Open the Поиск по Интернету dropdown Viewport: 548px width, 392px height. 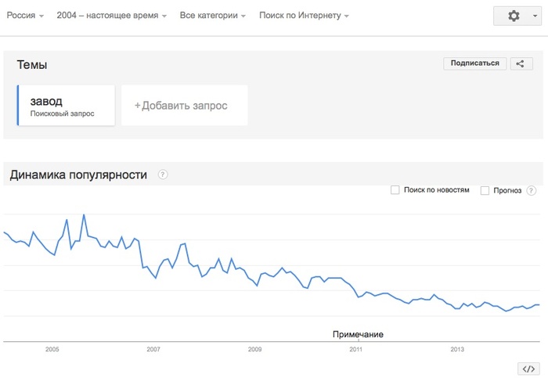click(x=304, y=16)
